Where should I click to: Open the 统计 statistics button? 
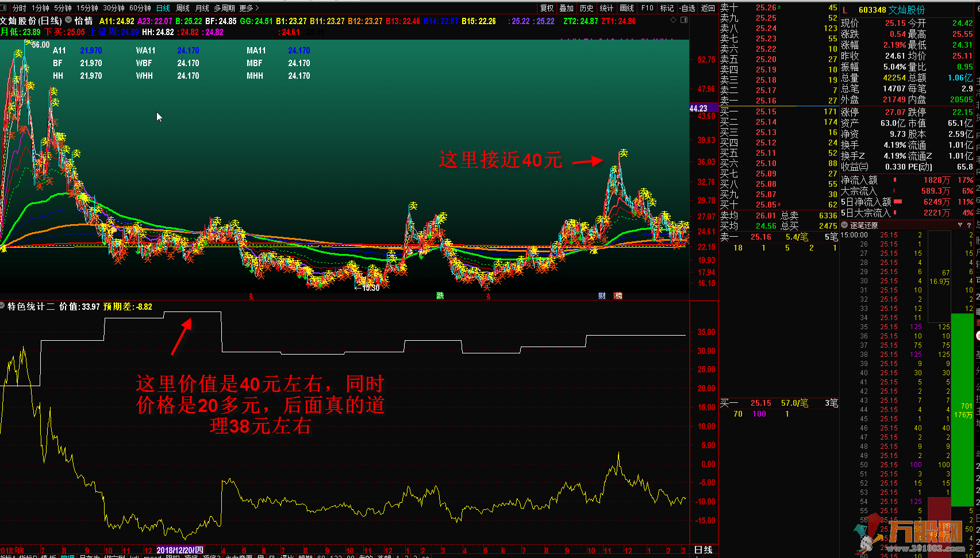click(x=606, y=8)
